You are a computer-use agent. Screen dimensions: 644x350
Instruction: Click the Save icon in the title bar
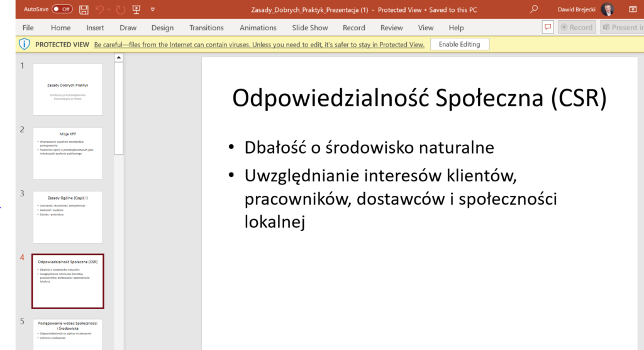84,9
